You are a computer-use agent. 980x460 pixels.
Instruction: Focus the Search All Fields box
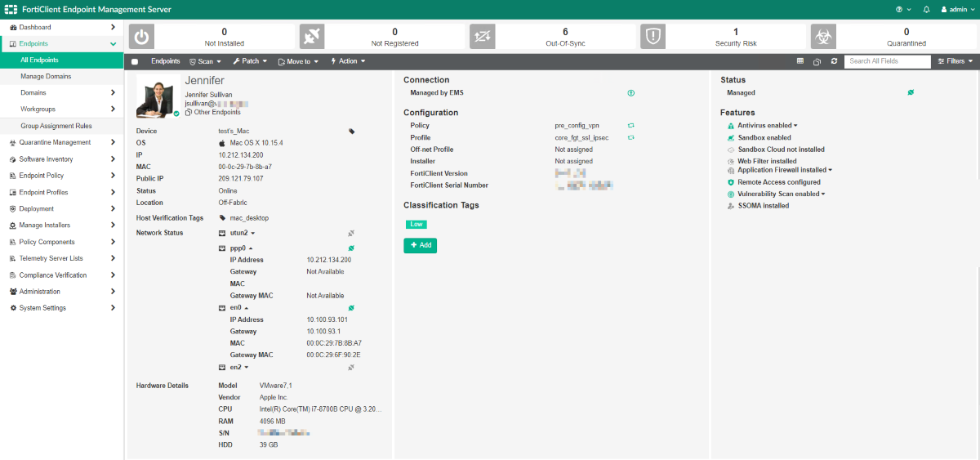coord(888,61)
